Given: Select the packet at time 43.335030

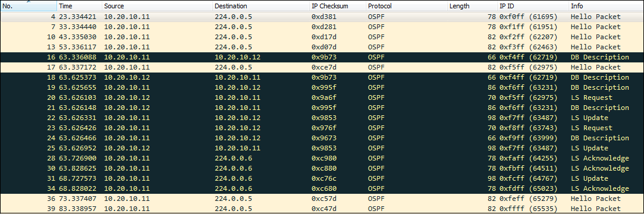Looking at the screenshot, I should [322, 37].
